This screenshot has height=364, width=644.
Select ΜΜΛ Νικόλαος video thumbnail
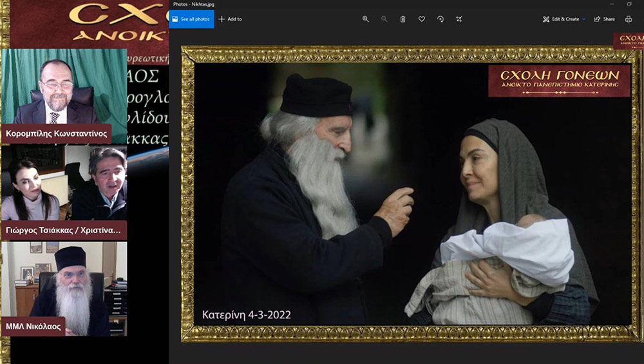[x=64, y=289]
